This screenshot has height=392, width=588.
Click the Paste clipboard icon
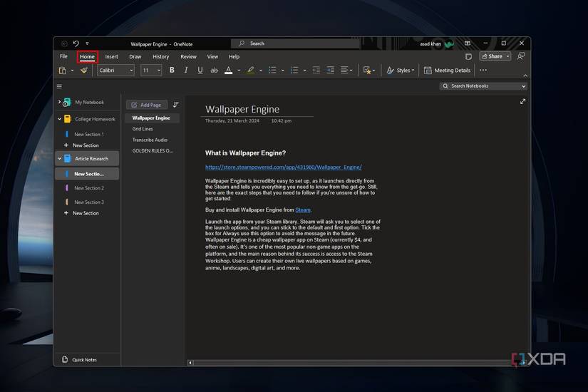coord(63,70)
